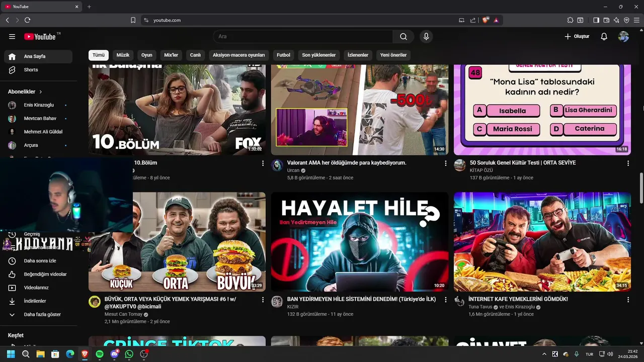Open Videolarınız in sidebar

pyautogui.click(x=38, y=288)
